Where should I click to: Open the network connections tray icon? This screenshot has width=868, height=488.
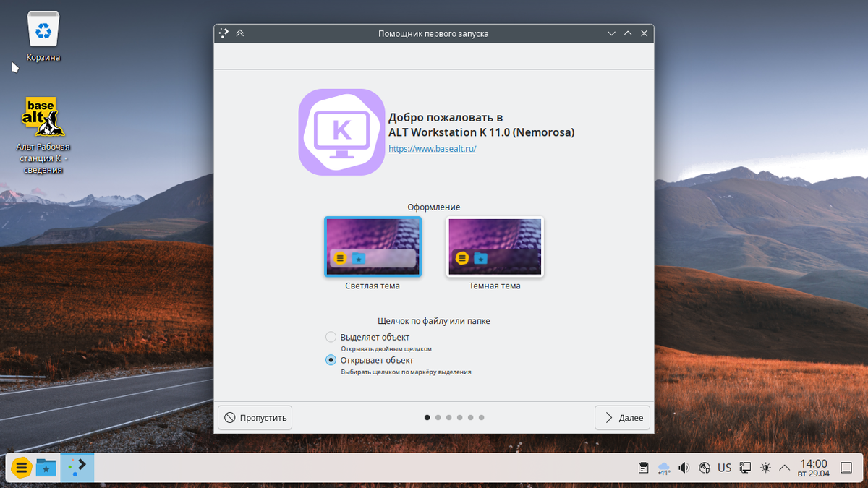[745, 468]
